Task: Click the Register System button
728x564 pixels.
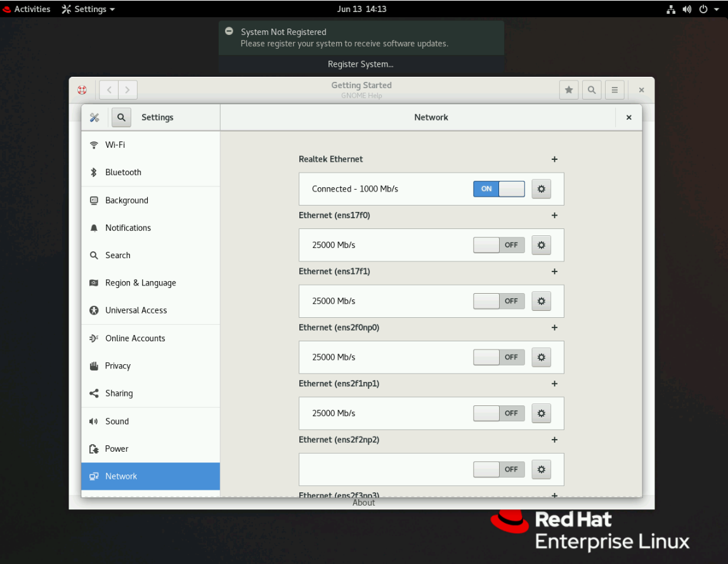Action: (360, 63)
